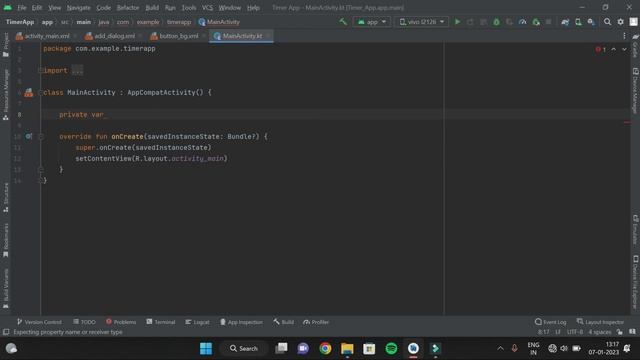Open the Terminal tool window
640x360 pixels.
coord(161,322)
